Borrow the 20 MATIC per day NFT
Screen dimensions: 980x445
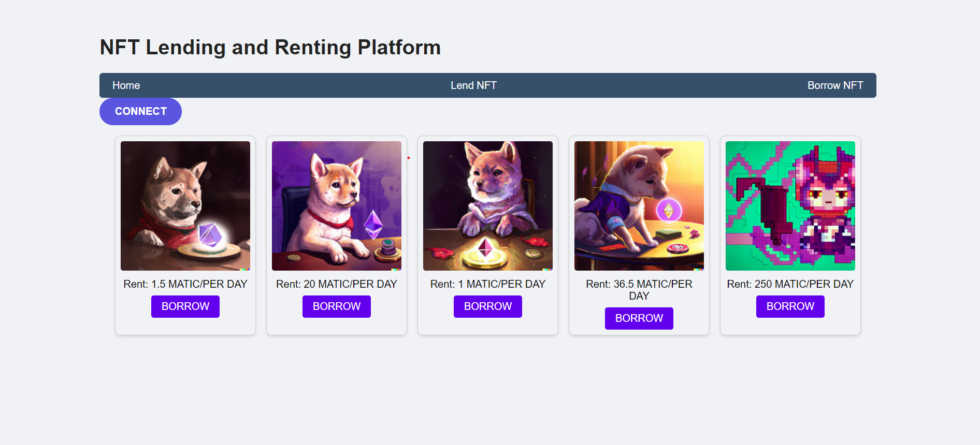point(336,306)
